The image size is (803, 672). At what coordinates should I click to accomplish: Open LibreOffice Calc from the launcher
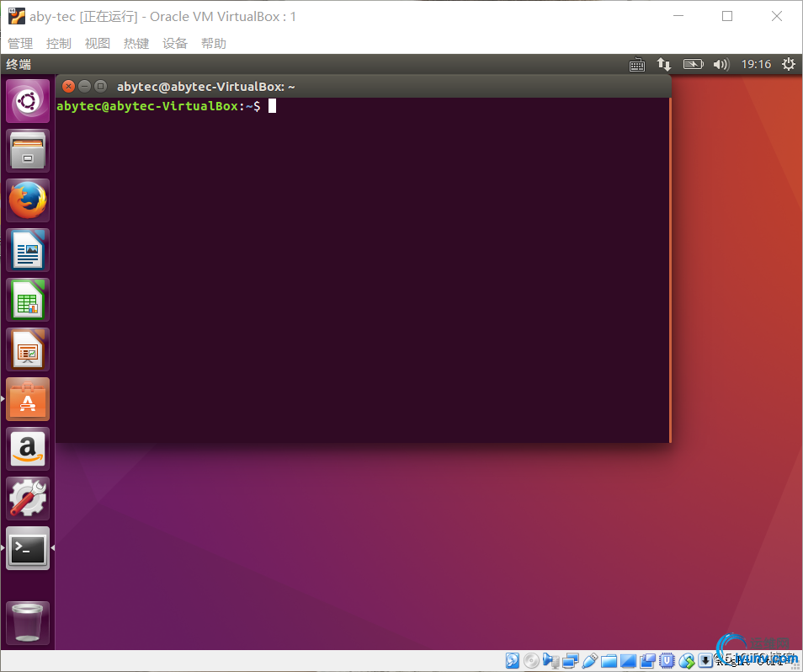click(x=28, y=300)
